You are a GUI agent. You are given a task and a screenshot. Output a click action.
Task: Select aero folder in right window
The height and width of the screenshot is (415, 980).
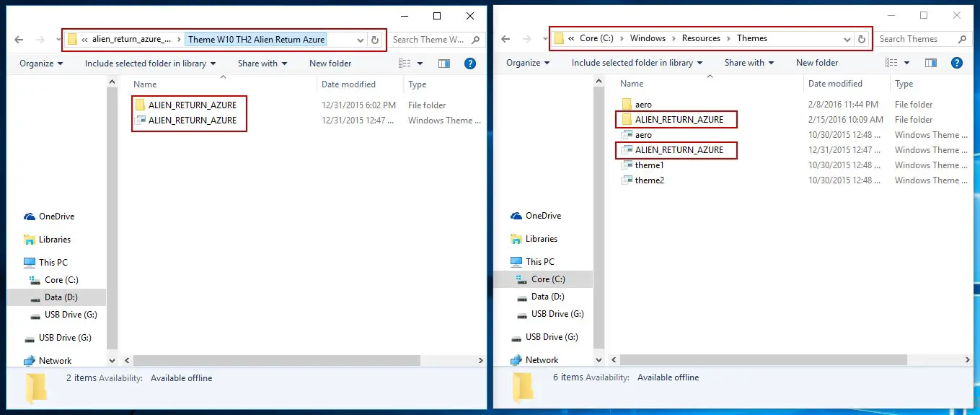(x=636, y=105)
